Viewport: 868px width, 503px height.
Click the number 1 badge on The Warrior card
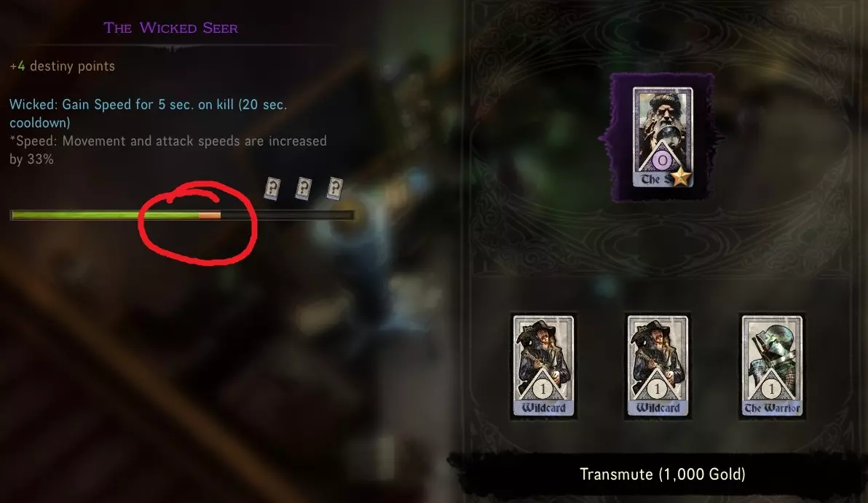[x=772, y=389]
